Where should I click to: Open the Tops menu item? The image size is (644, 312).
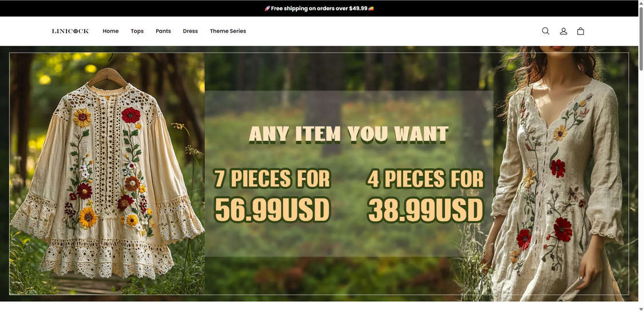(137, 31)
